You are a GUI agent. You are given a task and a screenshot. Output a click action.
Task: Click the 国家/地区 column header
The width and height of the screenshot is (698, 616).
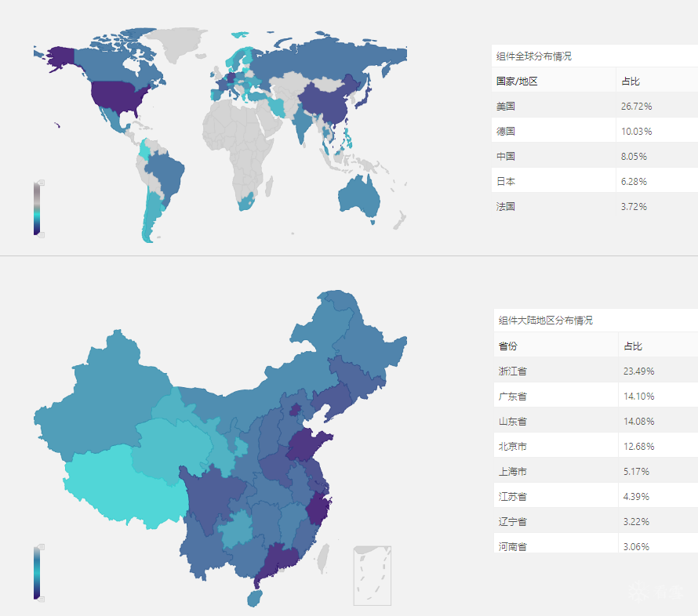517,82
